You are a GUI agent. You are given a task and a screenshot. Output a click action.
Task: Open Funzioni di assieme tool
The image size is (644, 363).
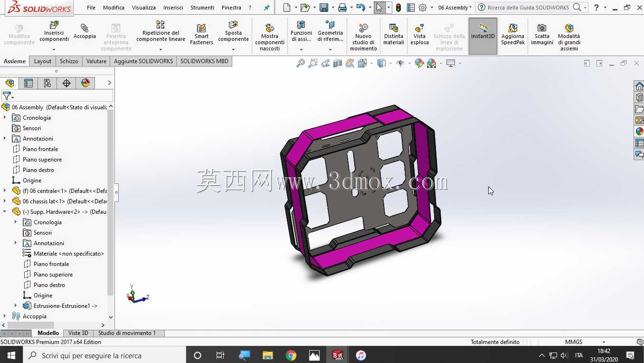point(301,32)
